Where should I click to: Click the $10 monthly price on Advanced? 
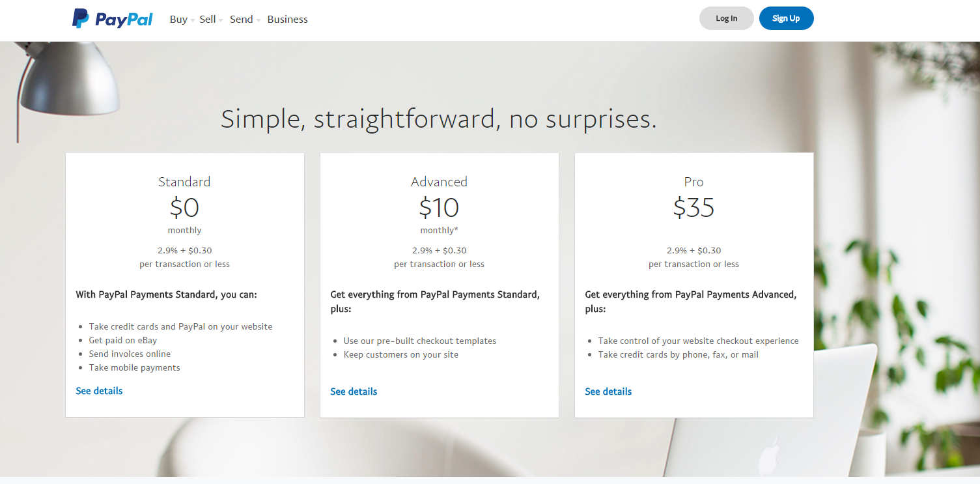[x=439, y=208]
